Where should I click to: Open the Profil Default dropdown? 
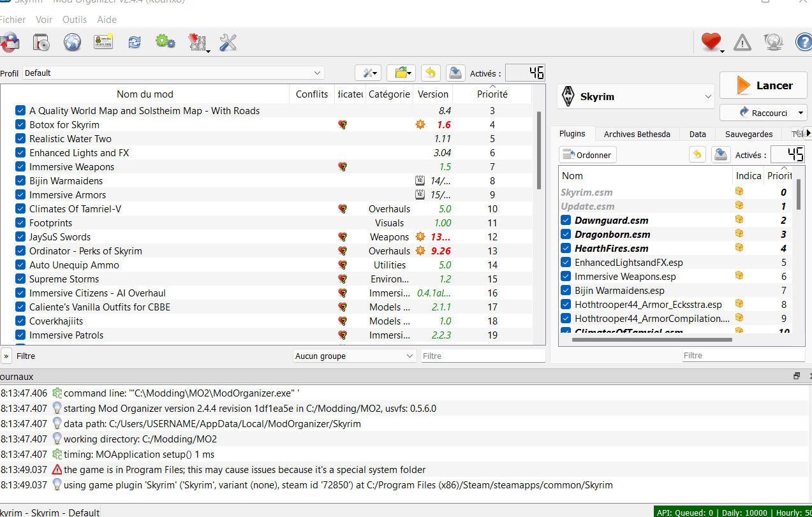[x=173, y=73]
